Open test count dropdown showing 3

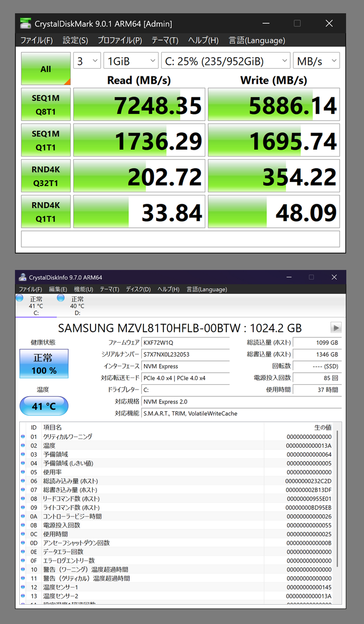pos(87,61)
